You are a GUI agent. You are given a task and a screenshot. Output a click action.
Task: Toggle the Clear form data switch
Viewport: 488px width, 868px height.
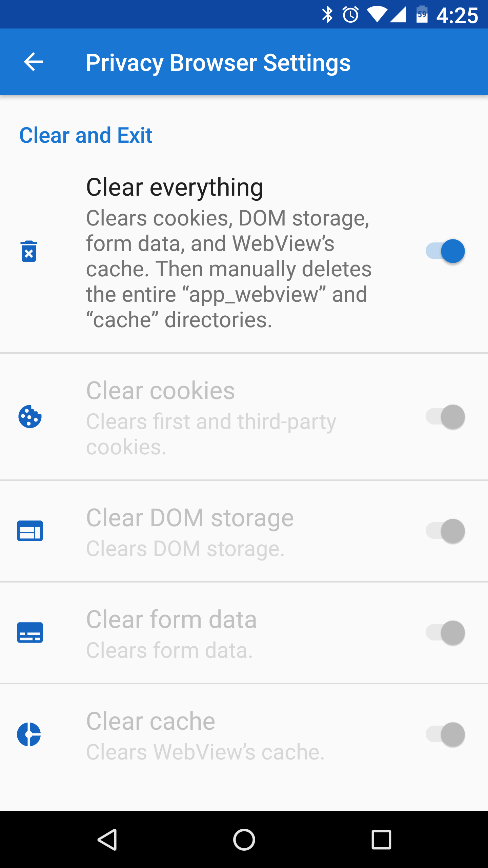pos(445,633)
